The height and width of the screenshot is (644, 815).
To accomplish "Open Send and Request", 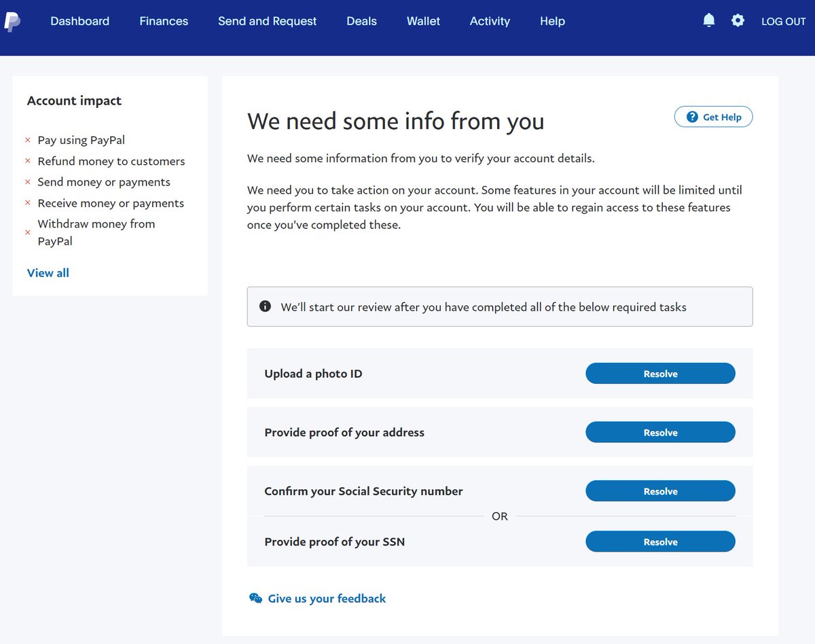I will (267, 21).
